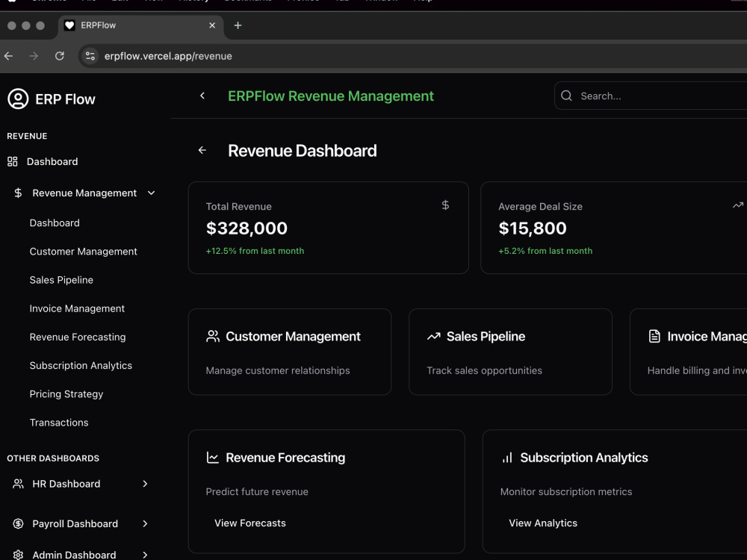Click the ERPFlow tab favicon

[x=69, y=25]
